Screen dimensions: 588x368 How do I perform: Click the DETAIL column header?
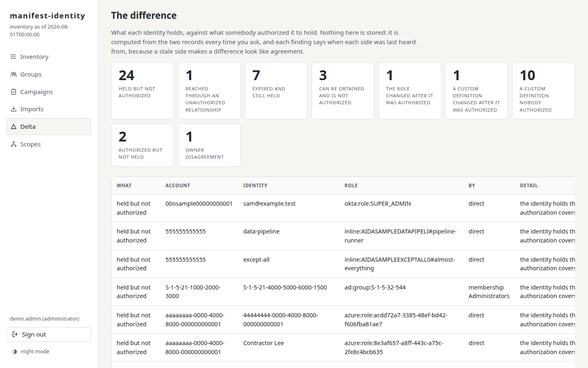click(529, 186)
